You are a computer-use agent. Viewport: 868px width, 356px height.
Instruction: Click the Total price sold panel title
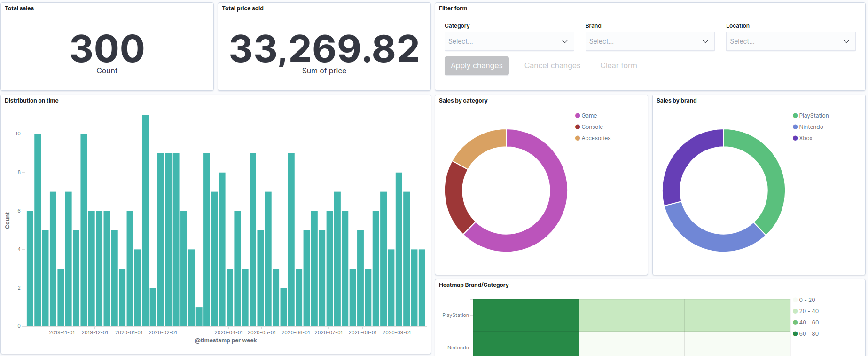[x=242, y=8]
